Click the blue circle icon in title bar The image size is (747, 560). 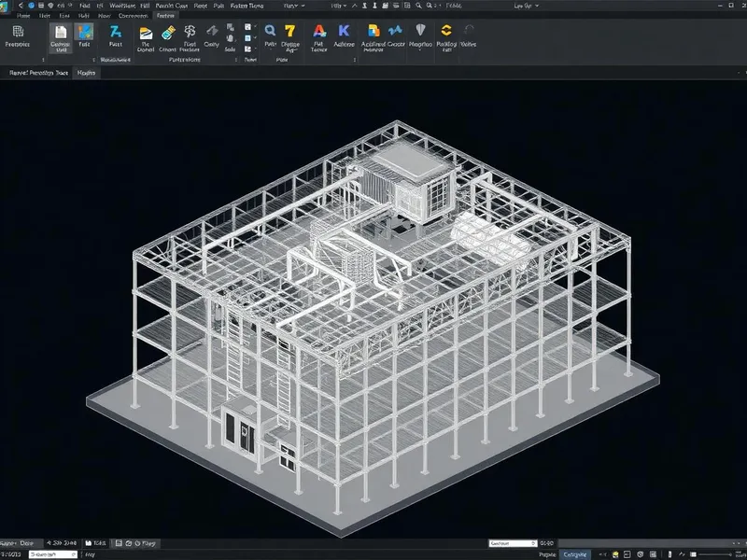click(32, 6)
